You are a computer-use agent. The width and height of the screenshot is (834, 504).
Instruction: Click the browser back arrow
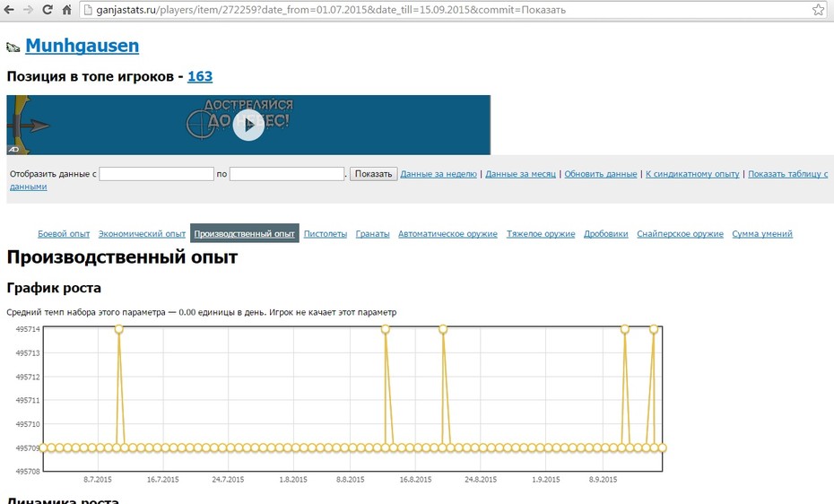coord(9,10)
